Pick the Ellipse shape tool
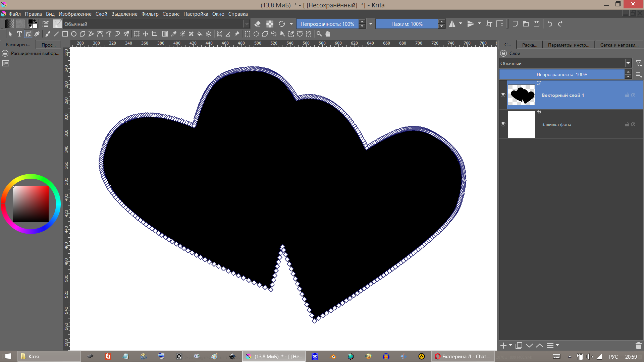 tap(74, 34)
